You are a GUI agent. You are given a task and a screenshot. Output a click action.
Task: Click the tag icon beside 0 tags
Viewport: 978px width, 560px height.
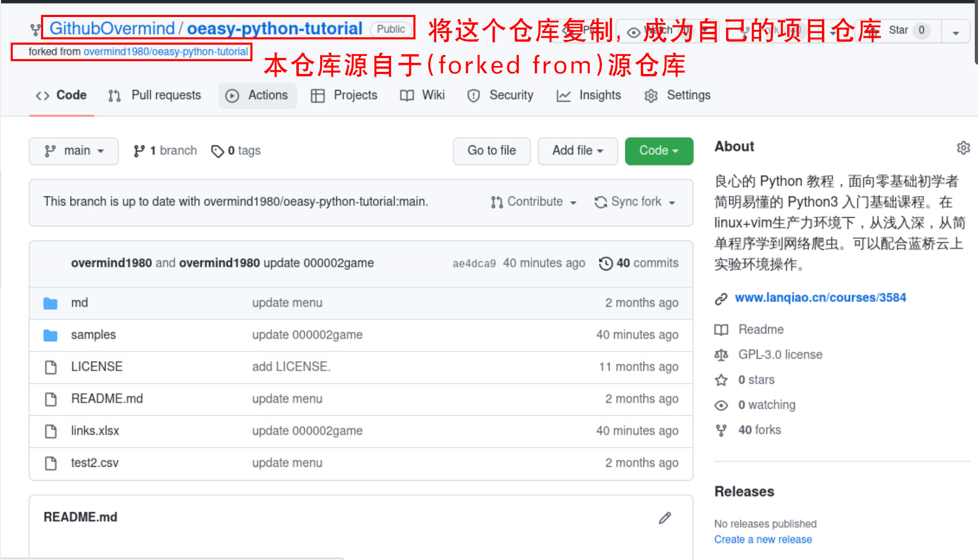217,152
